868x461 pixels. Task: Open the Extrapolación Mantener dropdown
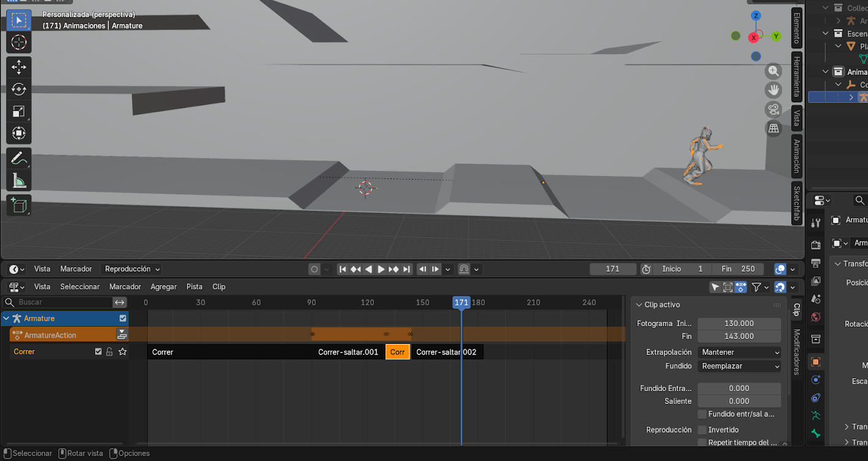point(739,352)
